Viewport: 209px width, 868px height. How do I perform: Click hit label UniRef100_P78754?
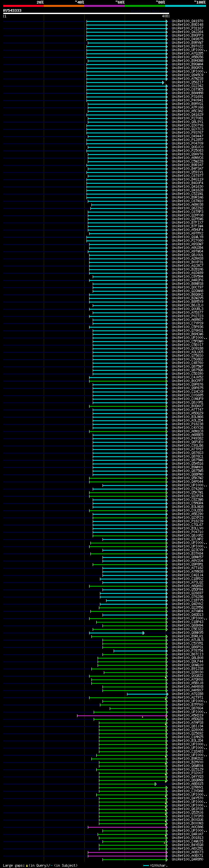(x=187, y=651)
